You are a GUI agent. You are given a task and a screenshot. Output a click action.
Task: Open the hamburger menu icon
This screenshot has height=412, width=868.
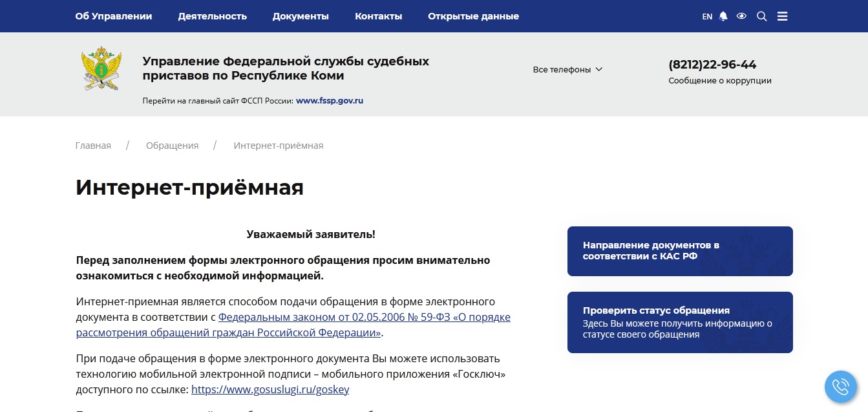coord(782,16)
